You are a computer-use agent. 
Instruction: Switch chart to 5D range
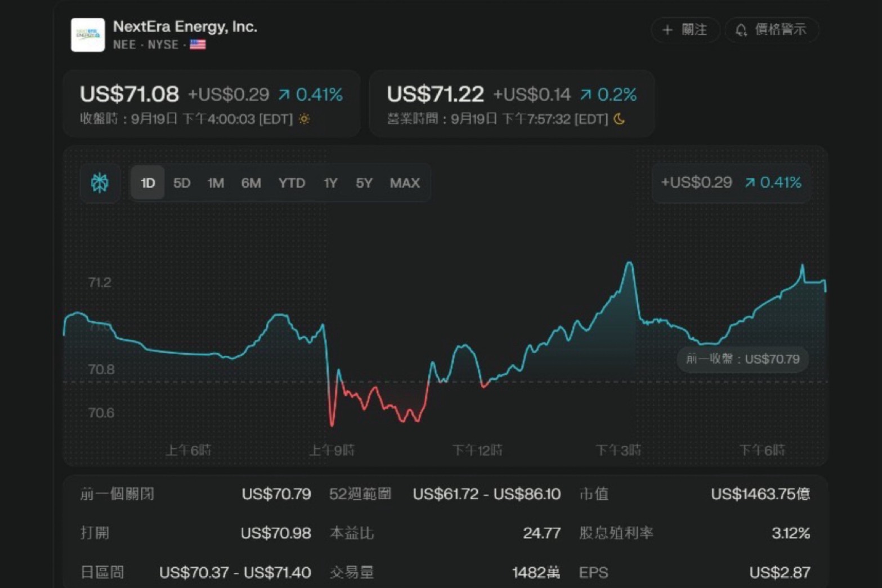pyautogui.click(x=182, y=183)
